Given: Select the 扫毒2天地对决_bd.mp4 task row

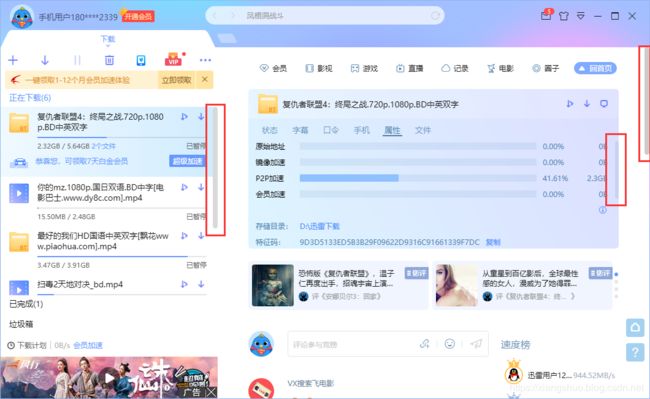Looking at the screenshot, I should 107,287.
